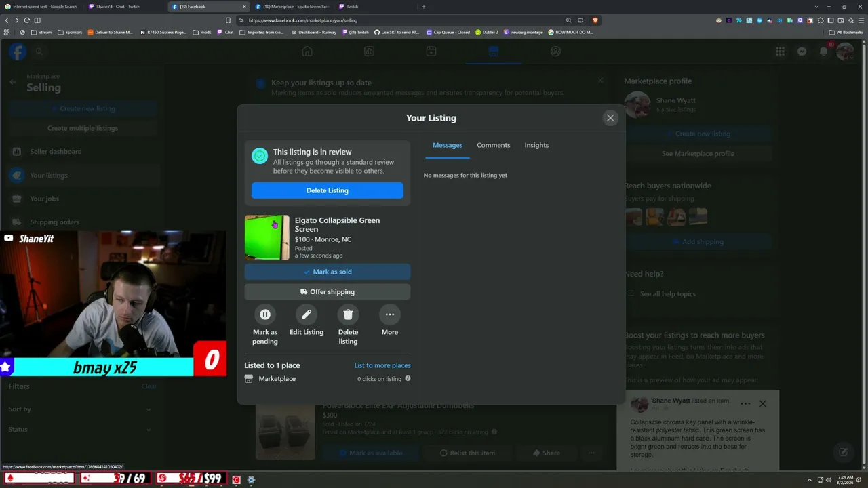868x488 pixels.
Task: Click the Facebook search magnifier icon
Action: pos(39,52)
